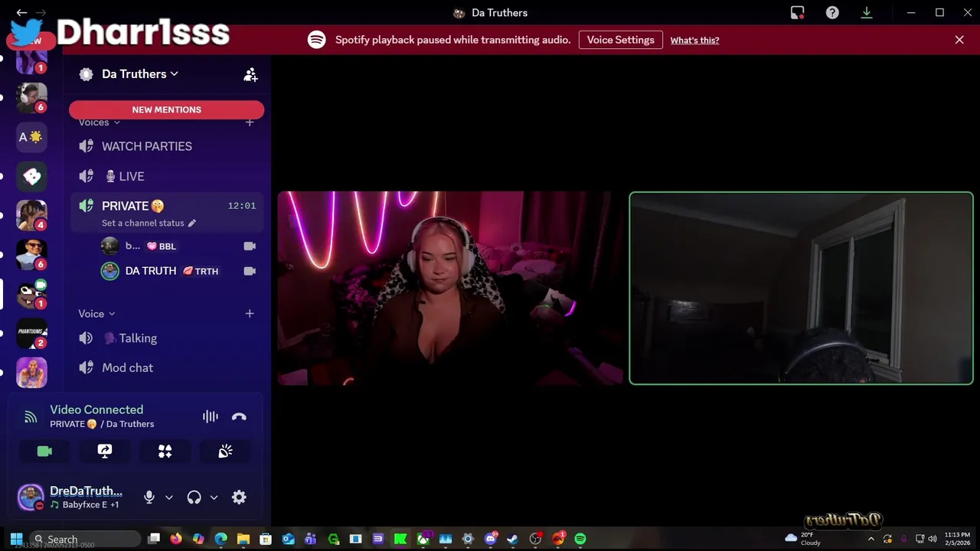Focus the pink neon webcam video tile
The height and width of the screenshot is (551, 980).
pyautogui.click(x=450, y=289)
